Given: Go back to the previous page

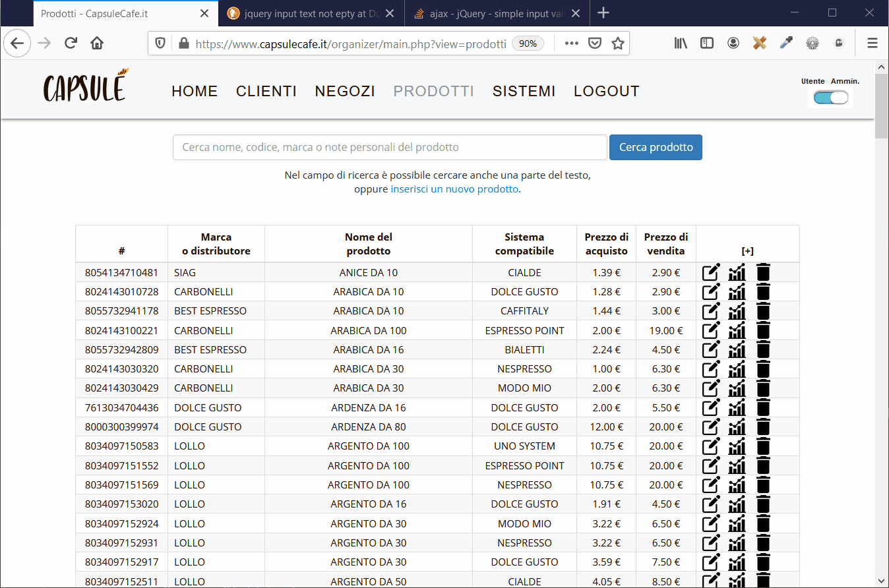Looking at the screenshot, I should [17, 44].
